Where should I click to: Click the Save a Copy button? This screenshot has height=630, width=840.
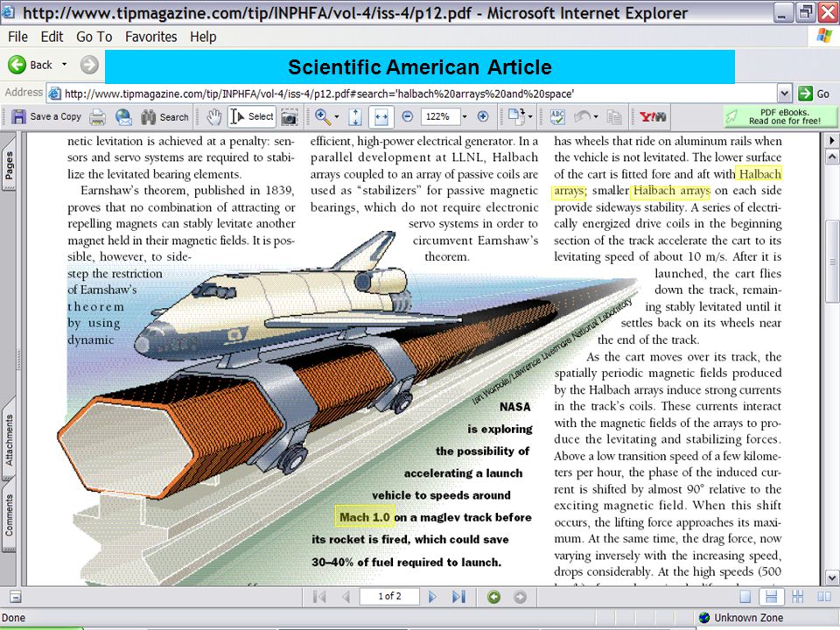coord(46,116)
